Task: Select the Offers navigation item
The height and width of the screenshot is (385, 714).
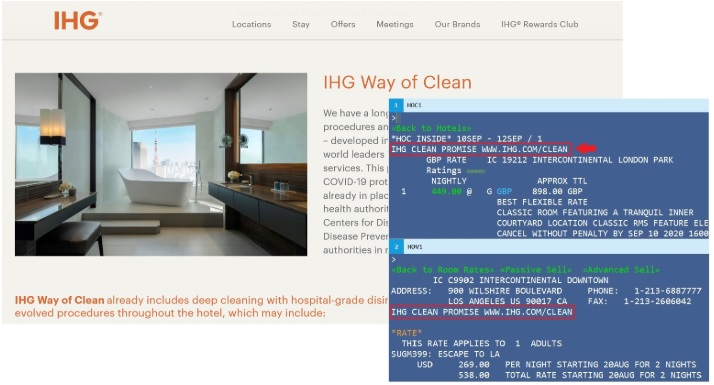Action: point(343,24)
